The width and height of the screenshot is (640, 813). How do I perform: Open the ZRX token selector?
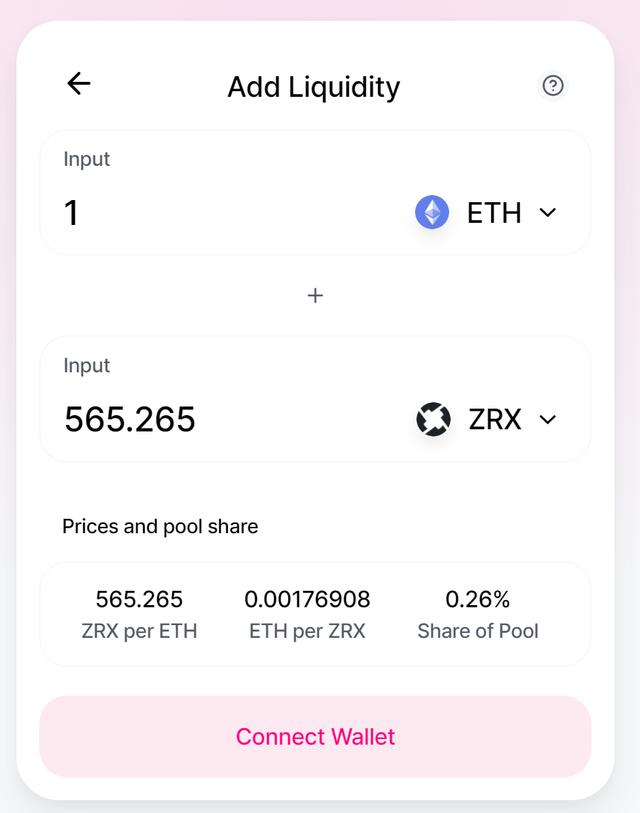[x=485, y=419]
